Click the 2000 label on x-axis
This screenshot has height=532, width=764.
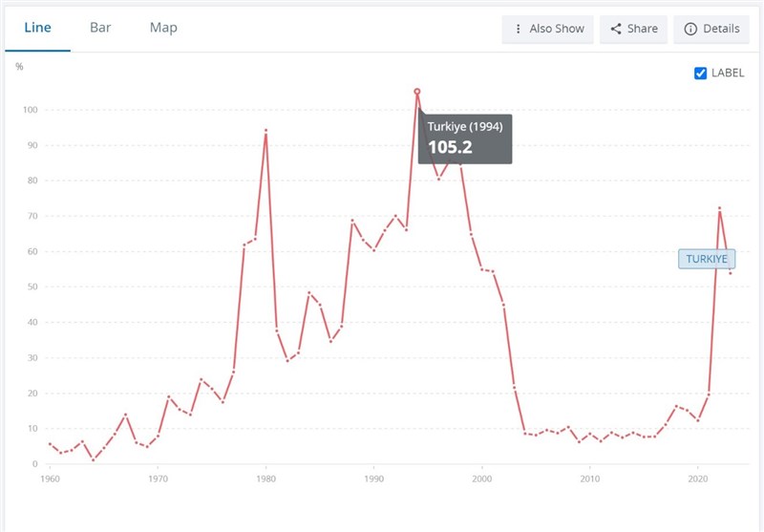click(x=482, y=479)
